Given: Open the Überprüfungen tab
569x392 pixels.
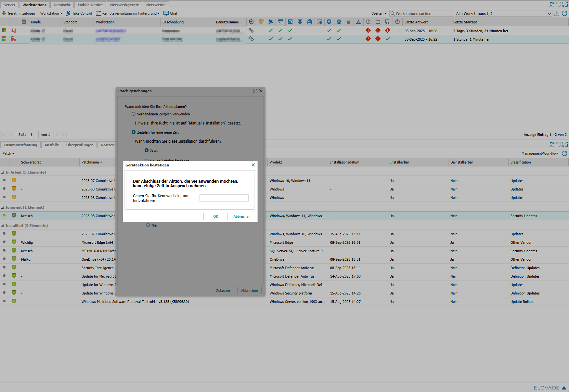Looking at the screenshot, I should coord(80,145).
